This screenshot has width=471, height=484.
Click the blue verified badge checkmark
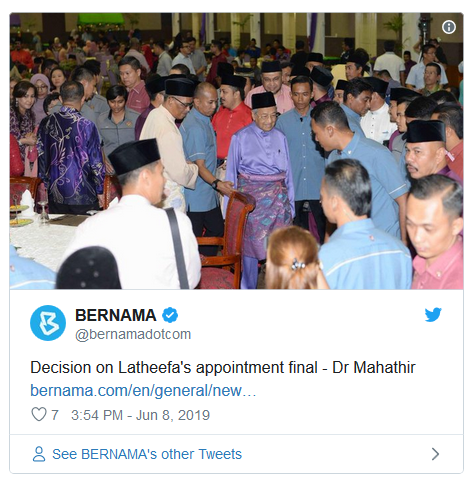pyautogui.click(x=170, y=315)
